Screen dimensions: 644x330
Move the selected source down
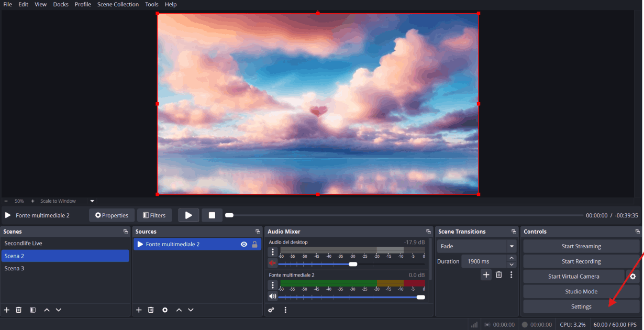click(x=191, y=310)
